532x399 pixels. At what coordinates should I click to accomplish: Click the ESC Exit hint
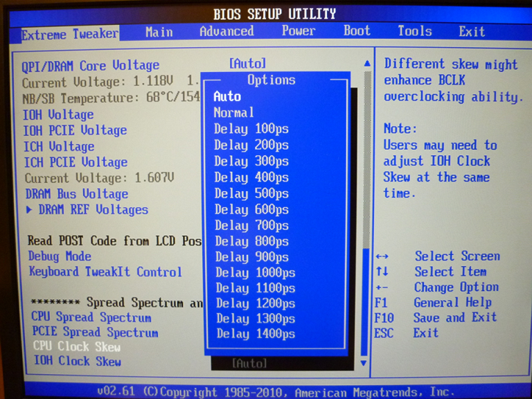406,333
